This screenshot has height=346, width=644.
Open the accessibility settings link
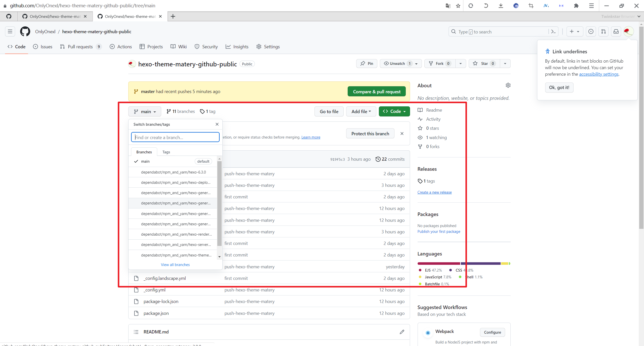tap(598, 74)
